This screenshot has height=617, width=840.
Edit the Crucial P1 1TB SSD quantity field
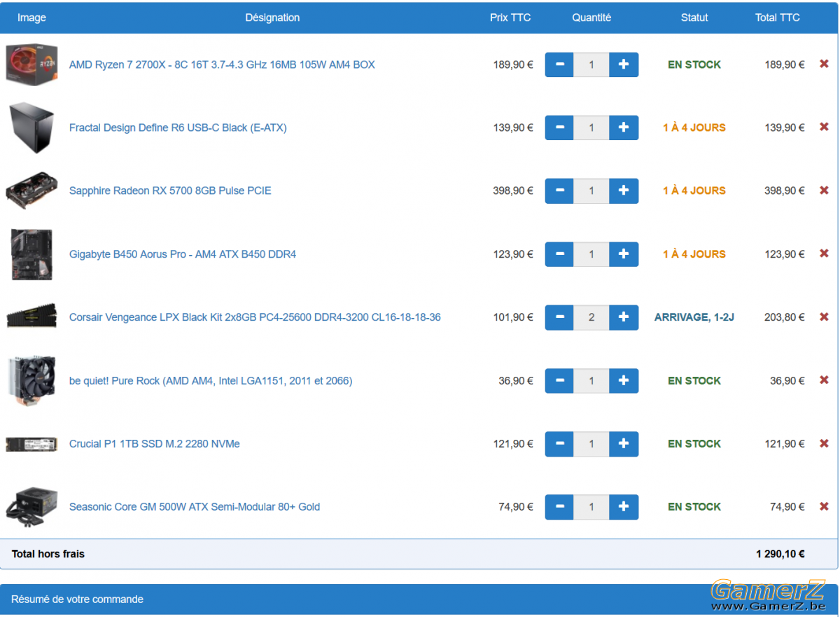point(591,443)
